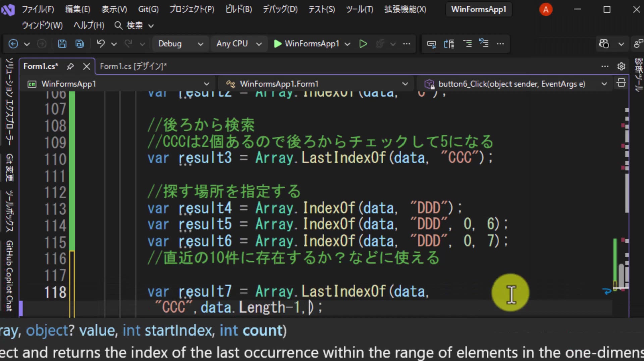The image size is (644, 361).
Task: Start debugging with green WinFormsApp1 play button
Action: pos(307,44)
